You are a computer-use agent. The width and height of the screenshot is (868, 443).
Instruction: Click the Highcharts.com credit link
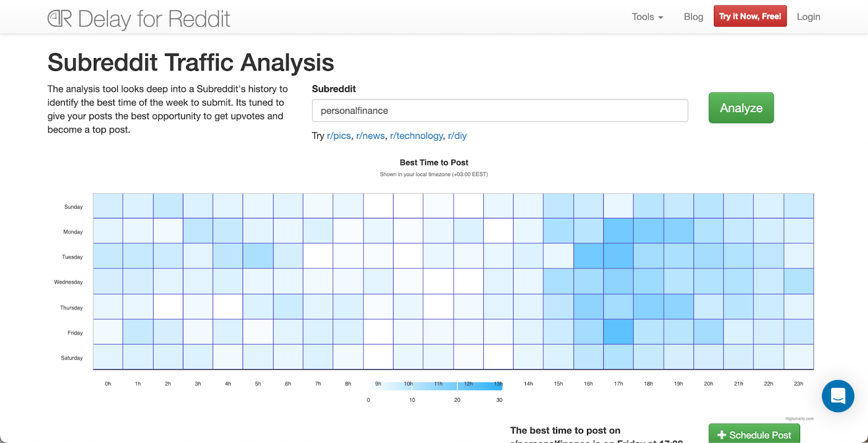(799, 419)
